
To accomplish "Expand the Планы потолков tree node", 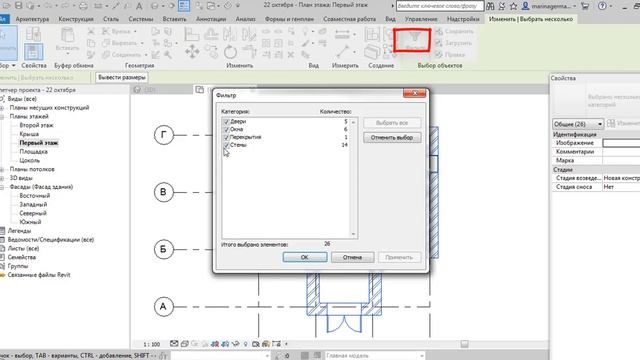I will point(2,169).
